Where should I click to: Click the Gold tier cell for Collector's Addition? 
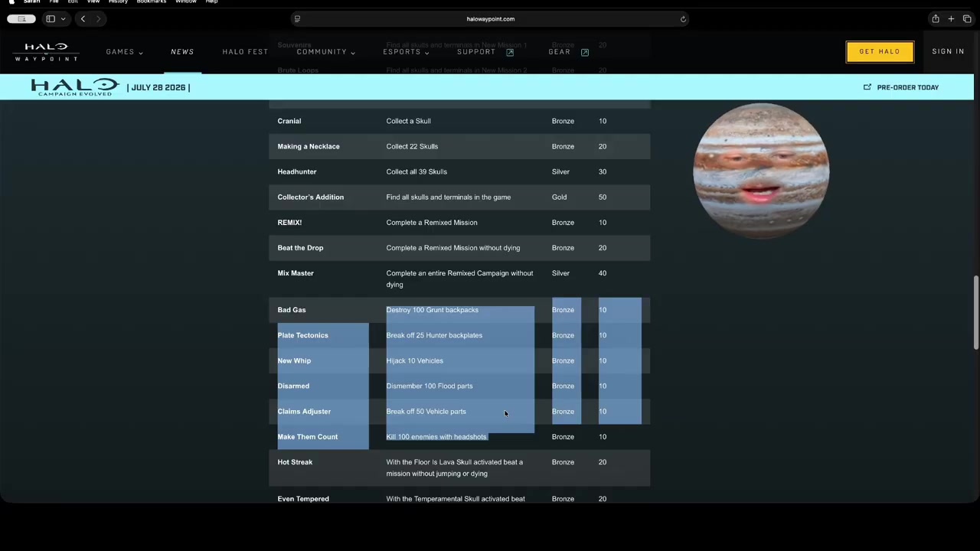pos(560,197)
